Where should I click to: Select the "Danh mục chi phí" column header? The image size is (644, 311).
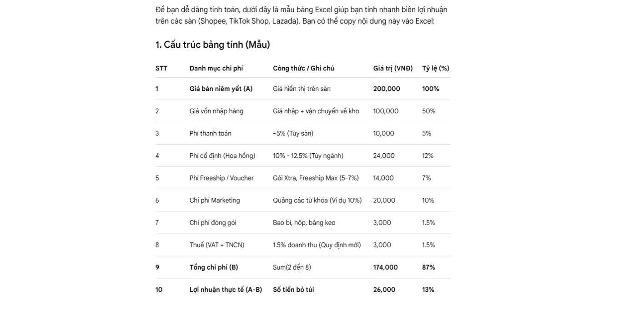[216, 68]
